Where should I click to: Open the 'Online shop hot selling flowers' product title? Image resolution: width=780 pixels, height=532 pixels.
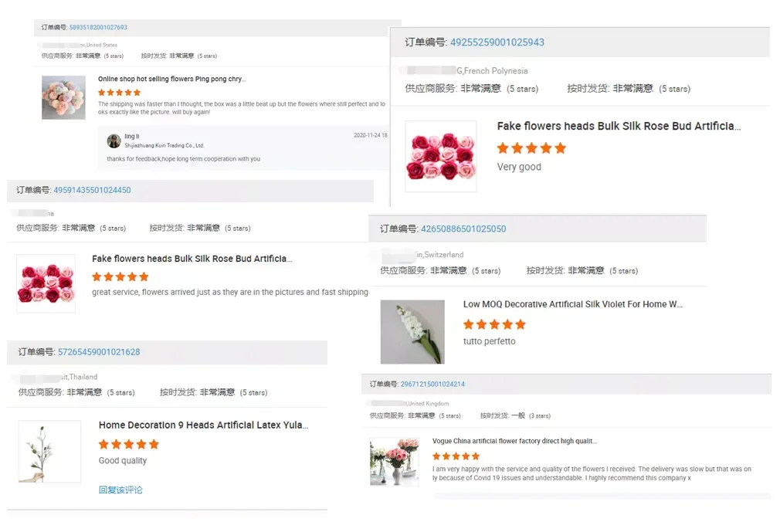point(171,79)
